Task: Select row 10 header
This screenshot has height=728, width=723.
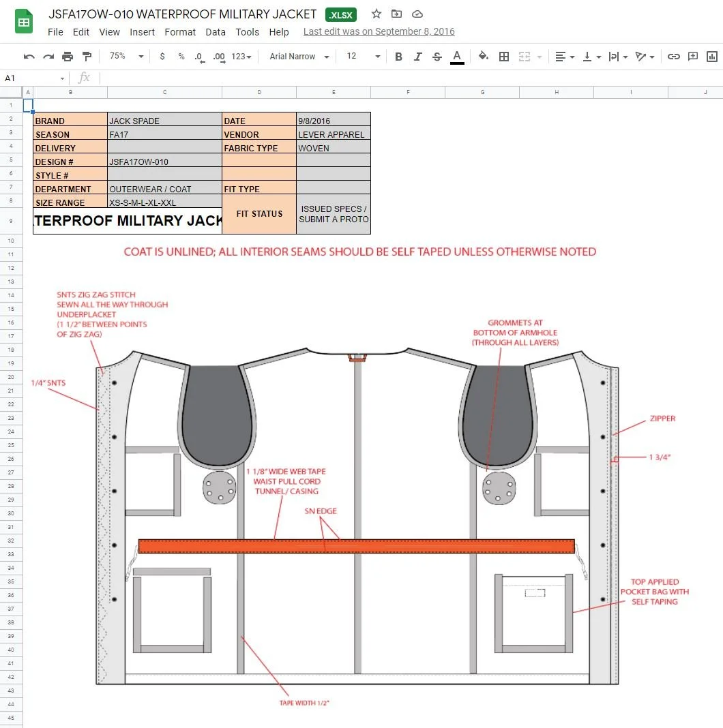Action: (11, 241)
